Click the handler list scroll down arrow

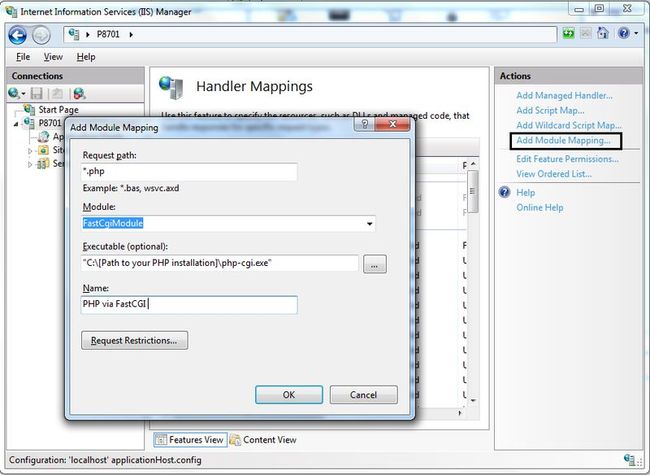pyautogui.click(x=473, y=401)
